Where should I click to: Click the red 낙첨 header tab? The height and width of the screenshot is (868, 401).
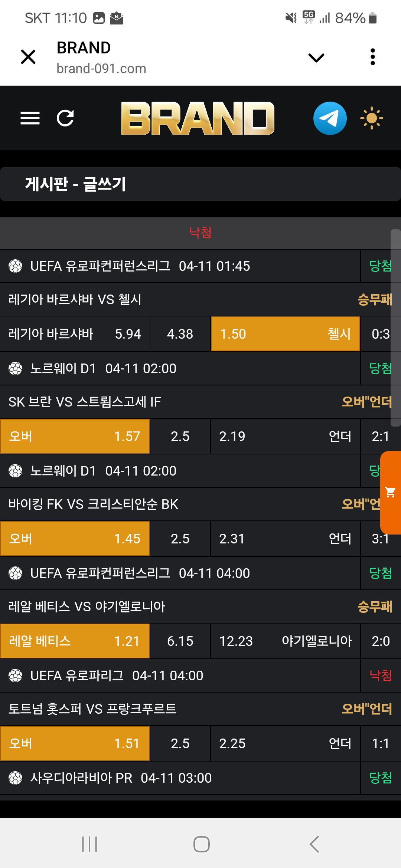tap(200, 233)
